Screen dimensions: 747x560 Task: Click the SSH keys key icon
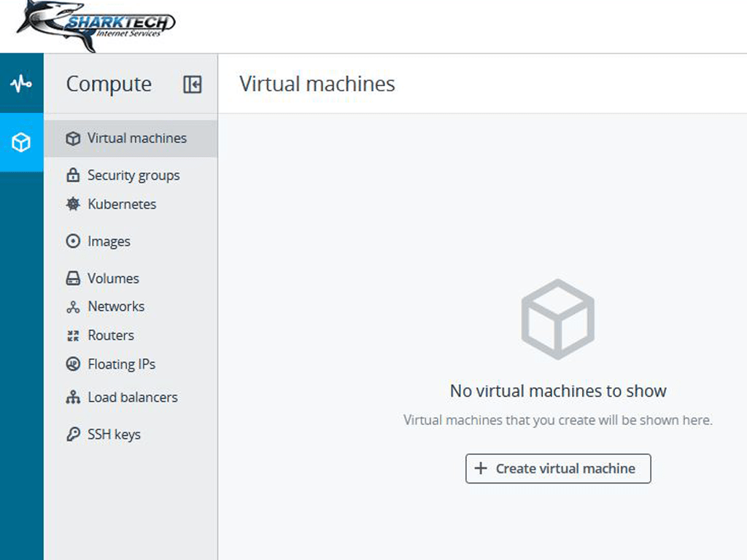coord(73,435)
